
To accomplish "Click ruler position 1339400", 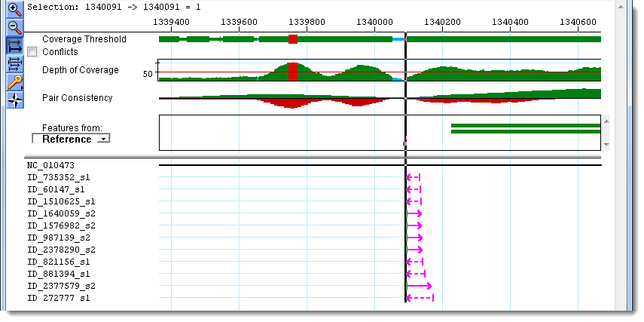I will (x=171, y=21).
